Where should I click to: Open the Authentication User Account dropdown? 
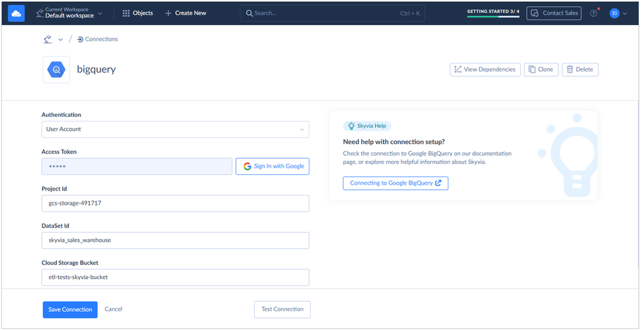tap(175, 129)
